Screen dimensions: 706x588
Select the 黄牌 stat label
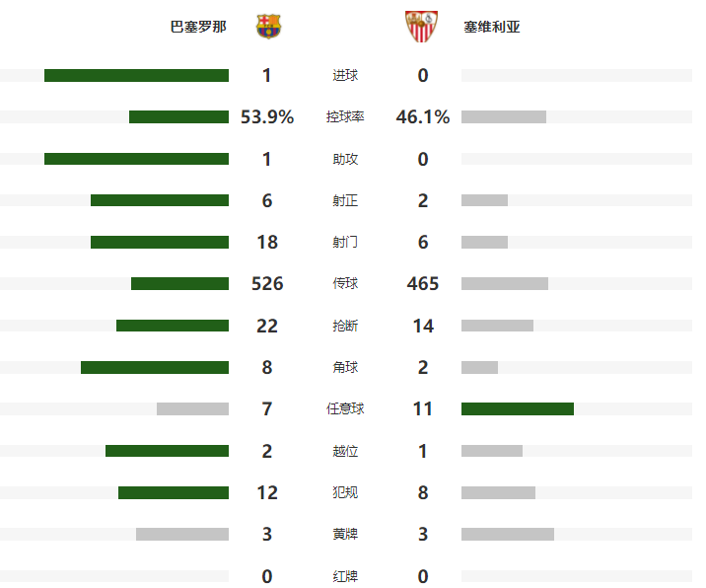[x=345, y=534]
